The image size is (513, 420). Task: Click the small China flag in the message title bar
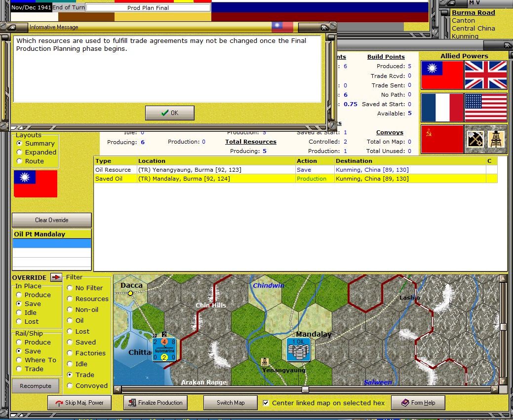(282, 27)
